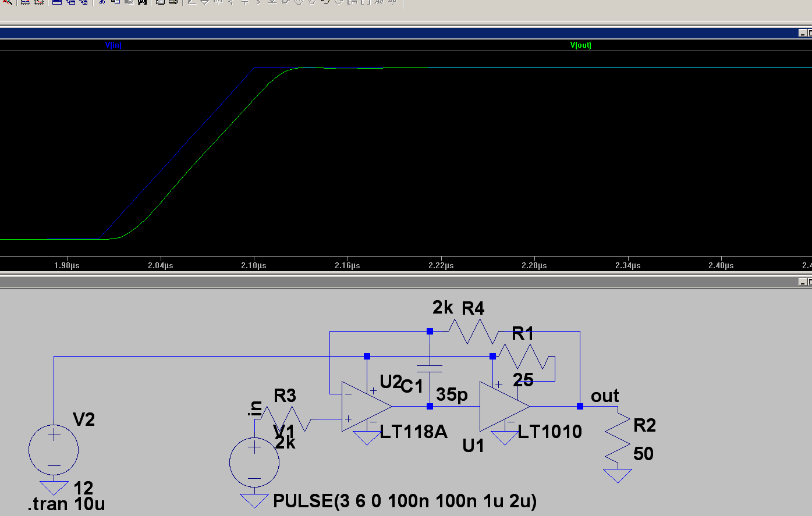Select the V2 voltage source symbol
The width and height of the screenshot is (812, 516).
tap(54, 450)
